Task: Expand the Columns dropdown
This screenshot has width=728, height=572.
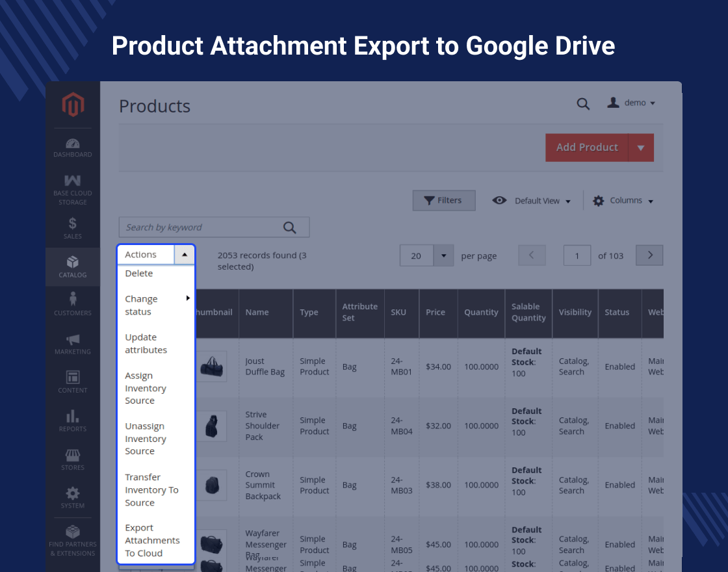Action: (623, 201)
